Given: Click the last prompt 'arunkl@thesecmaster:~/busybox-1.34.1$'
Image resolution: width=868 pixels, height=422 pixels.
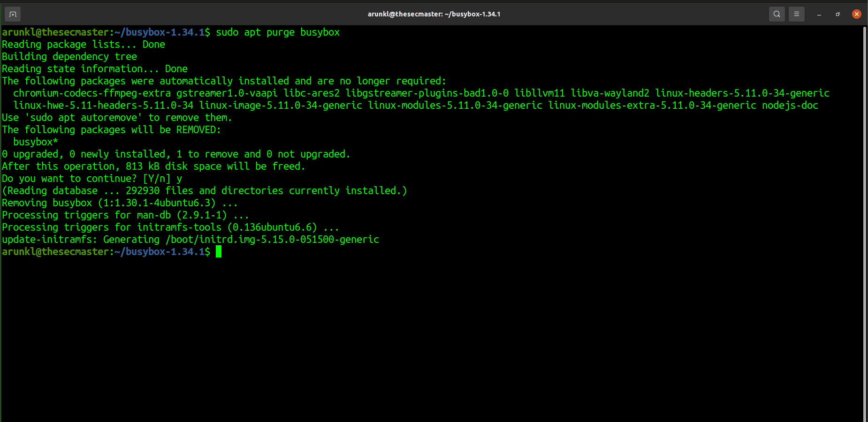Looking at the screenshot, I should coord(106,252).
